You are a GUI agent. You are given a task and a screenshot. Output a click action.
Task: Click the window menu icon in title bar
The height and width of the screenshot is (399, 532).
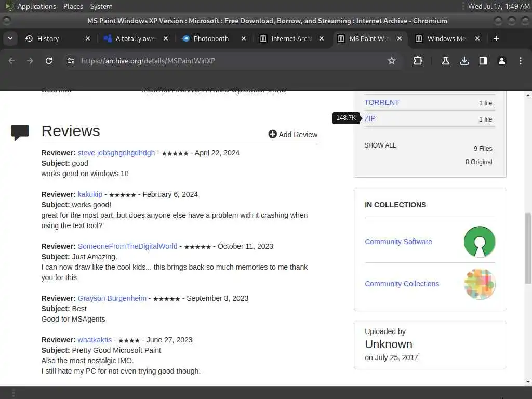[6, 21]
